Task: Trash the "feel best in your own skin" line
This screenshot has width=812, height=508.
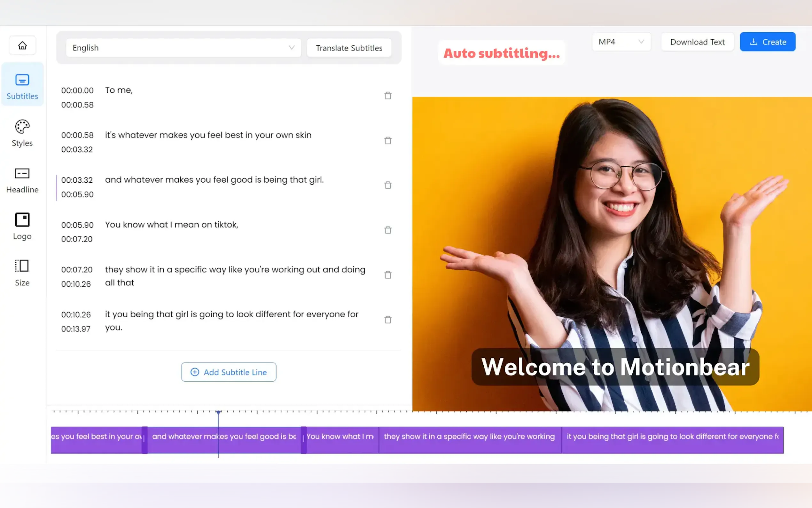Action: point(388,140)
